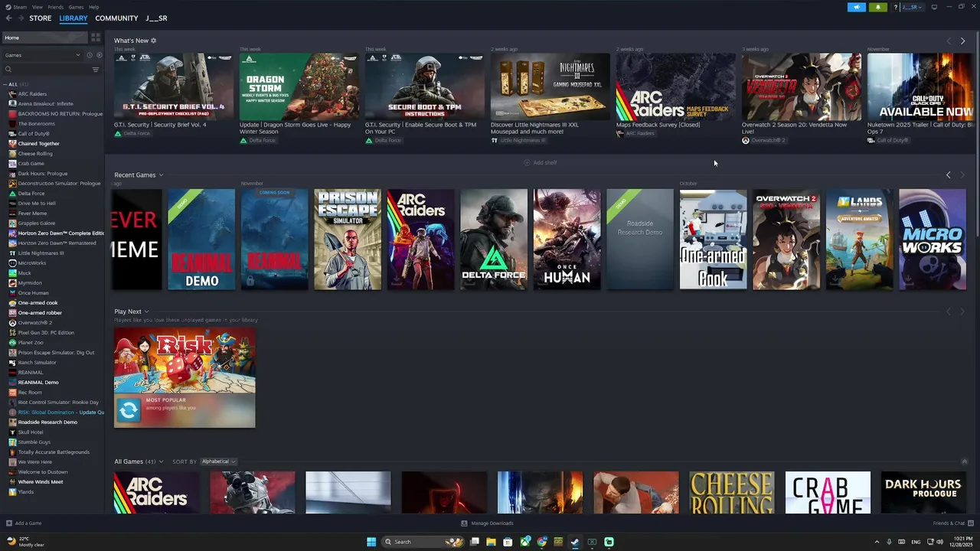Change the Alphabetical sort dropdown
Viewport: 980px width, 551px height.
(x=218, y=461)
